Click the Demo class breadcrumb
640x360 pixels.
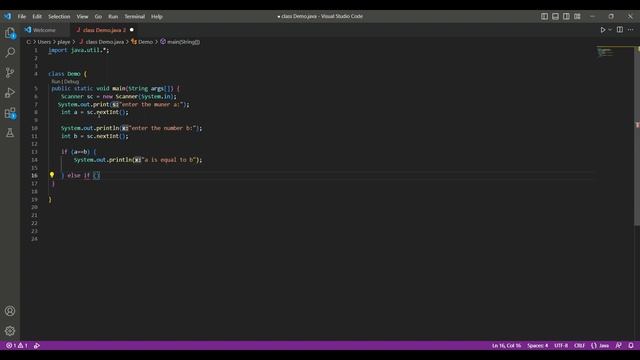click(x=145, y=42)
